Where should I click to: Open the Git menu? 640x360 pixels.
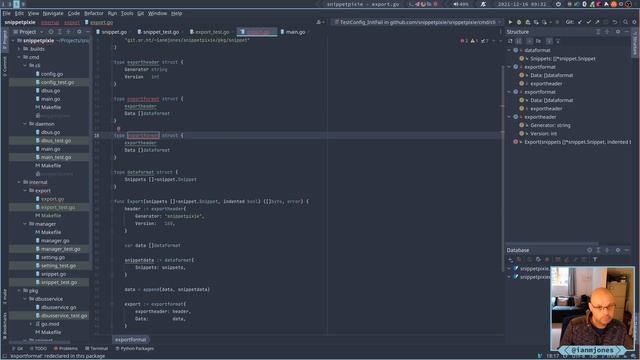click(140, 13)
